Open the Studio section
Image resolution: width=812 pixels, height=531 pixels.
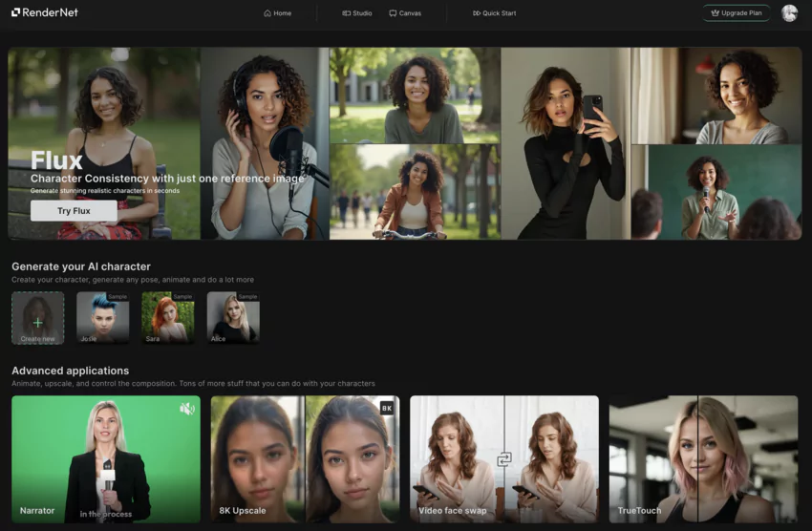point(357,13)
